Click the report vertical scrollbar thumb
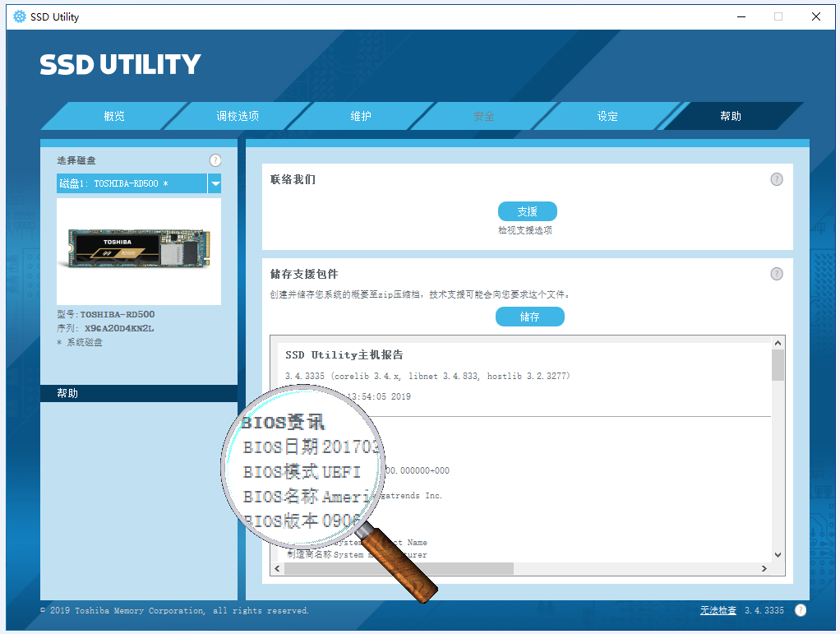This screenshot has width=840, height=634. (778, 365)
